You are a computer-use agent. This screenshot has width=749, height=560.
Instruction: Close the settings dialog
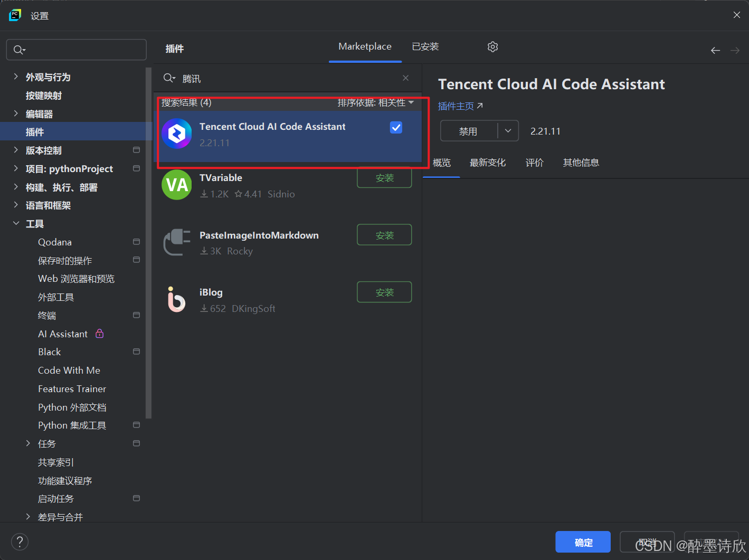(736, 15)
